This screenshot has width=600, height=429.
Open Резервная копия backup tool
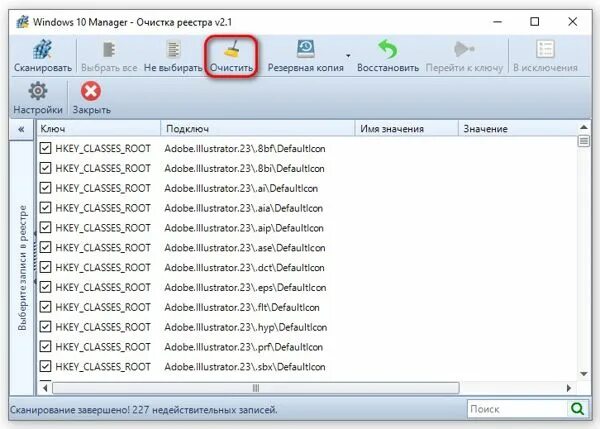coord(305,49)
